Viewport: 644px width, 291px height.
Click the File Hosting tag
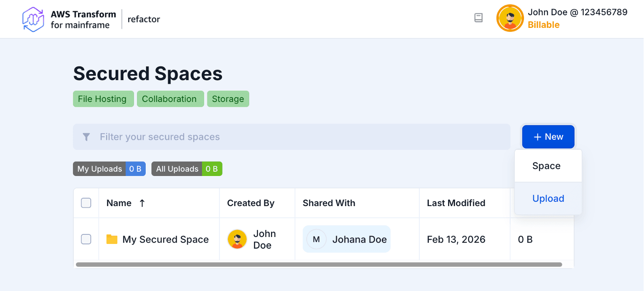tap(103, 98)
